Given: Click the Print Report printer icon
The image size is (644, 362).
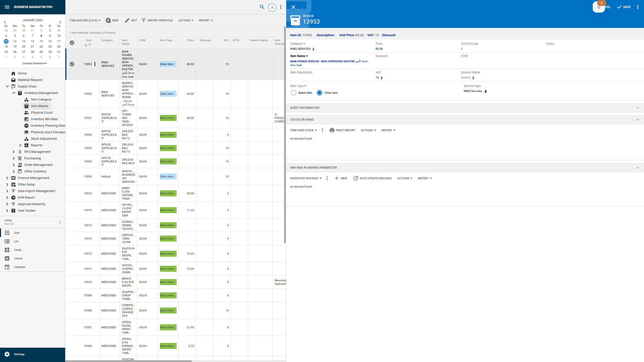Looking at the screenshot, I should coord(333,130).
